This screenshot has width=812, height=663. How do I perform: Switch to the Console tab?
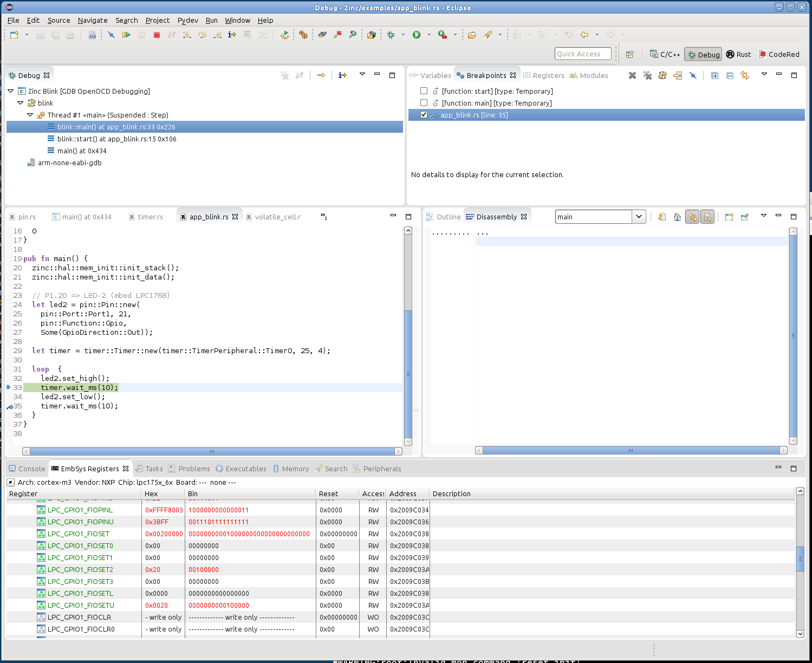point(27,469)
